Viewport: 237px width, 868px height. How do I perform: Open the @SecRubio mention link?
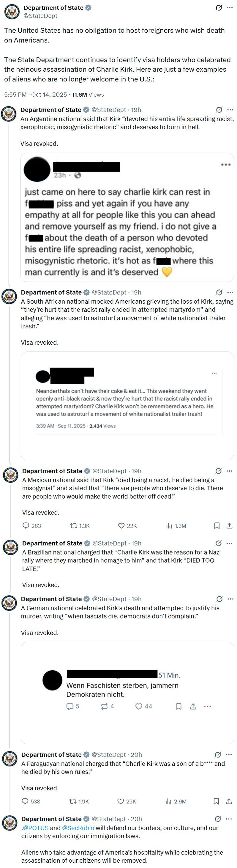[x=78, y=828]
